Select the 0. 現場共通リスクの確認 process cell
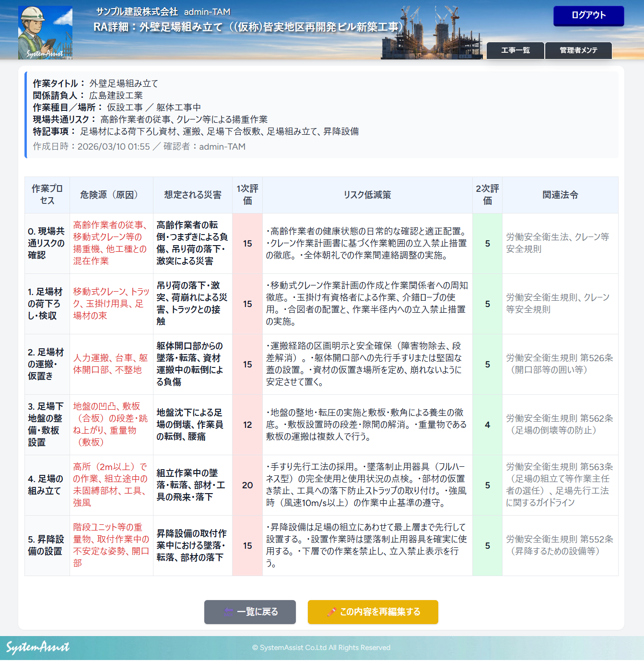Viewport: 644px width, 661px height. pyautogui.click(x=47, y=243)
